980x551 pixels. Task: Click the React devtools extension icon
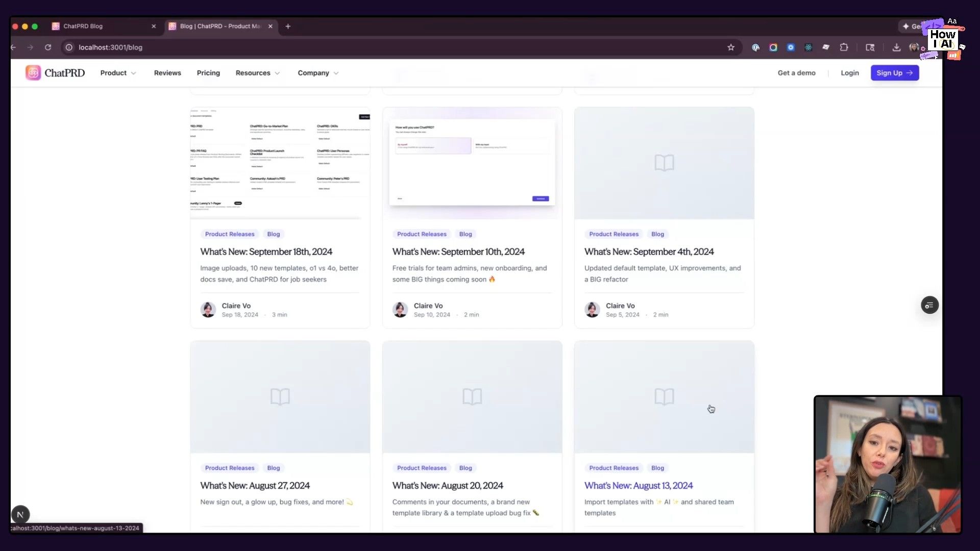point(808,47)
